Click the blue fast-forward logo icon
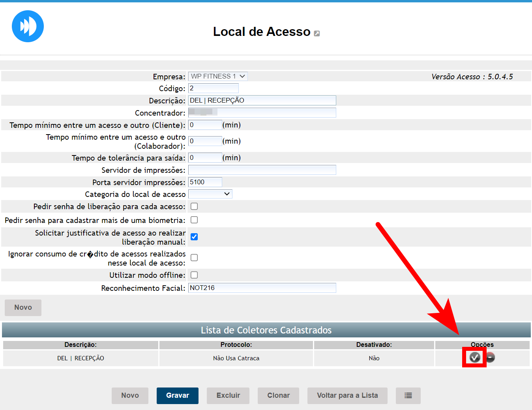The image size is (532, 410). point(28,26)
